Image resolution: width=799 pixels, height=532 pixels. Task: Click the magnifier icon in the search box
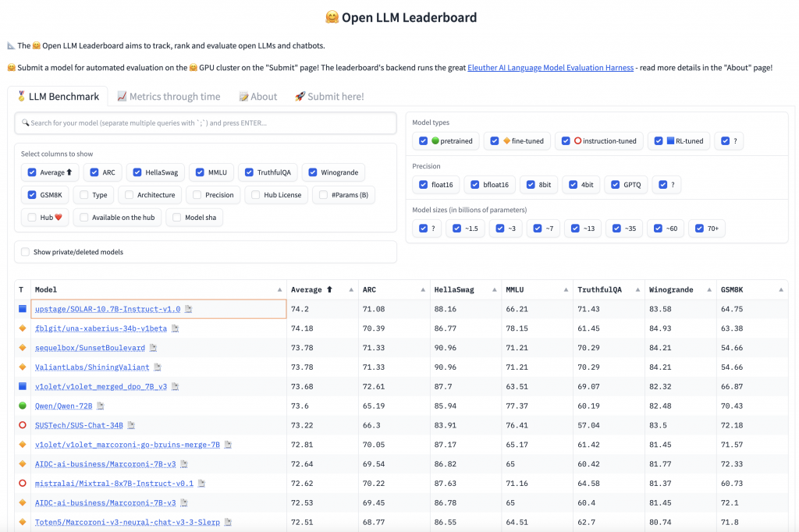click(x=25, y=122)
